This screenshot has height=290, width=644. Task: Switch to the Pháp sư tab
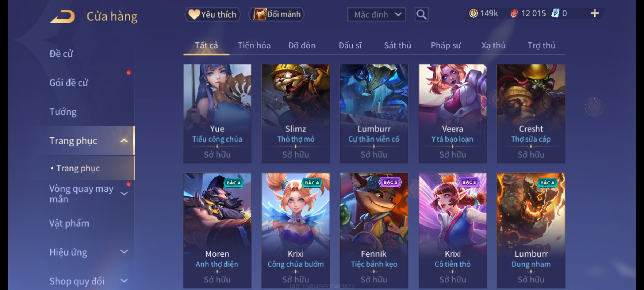click(446, 45)
